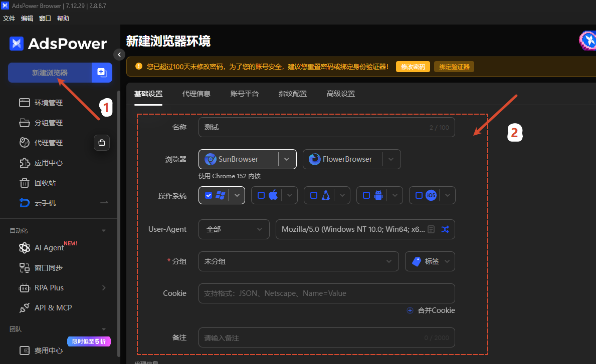596x364 pixels.
Task: Open 环境管理 in the sidebar
Action: (x=49, y=103)
